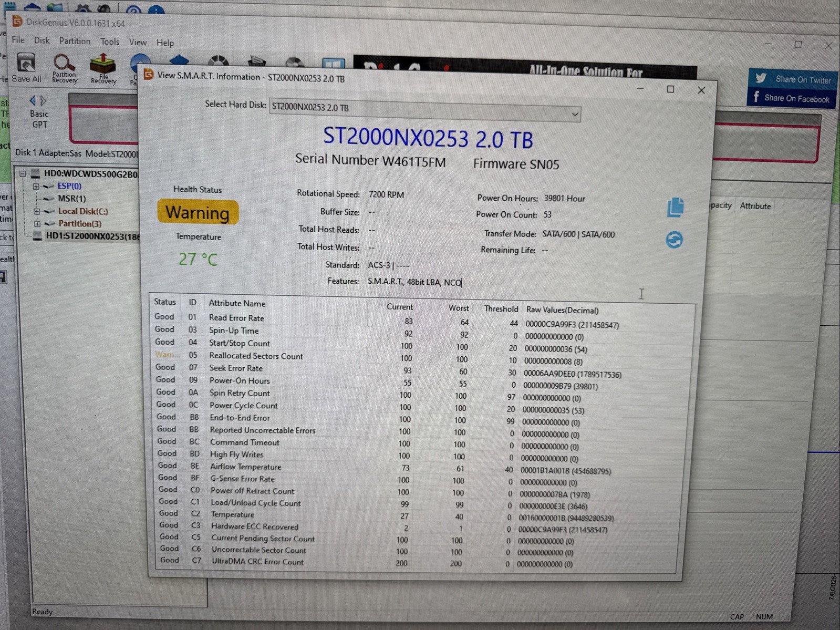Go to previous disk with left arrow
The width and height of the screenshot is (840, 630).
[x=33, y=100]
